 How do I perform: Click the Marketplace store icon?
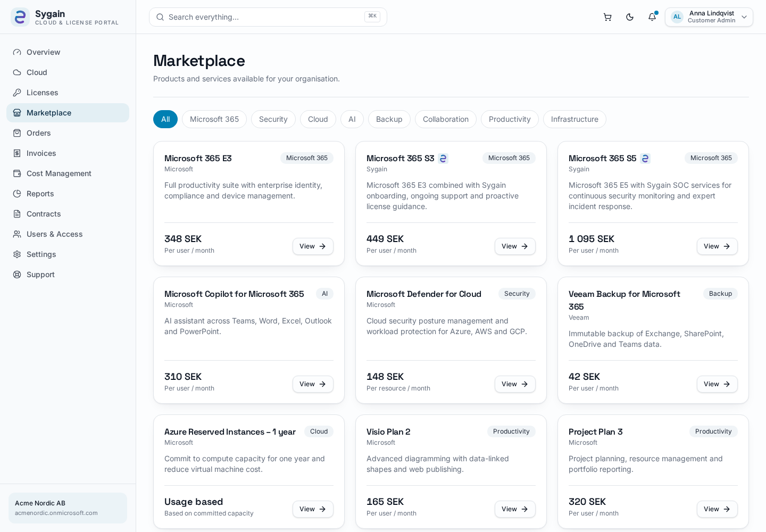click(x=17, y=113)
